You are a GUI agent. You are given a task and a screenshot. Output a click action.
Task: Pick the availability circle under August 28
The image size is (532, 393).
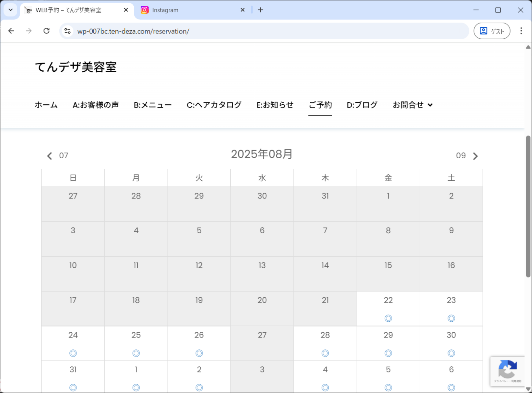coord(325,353)
